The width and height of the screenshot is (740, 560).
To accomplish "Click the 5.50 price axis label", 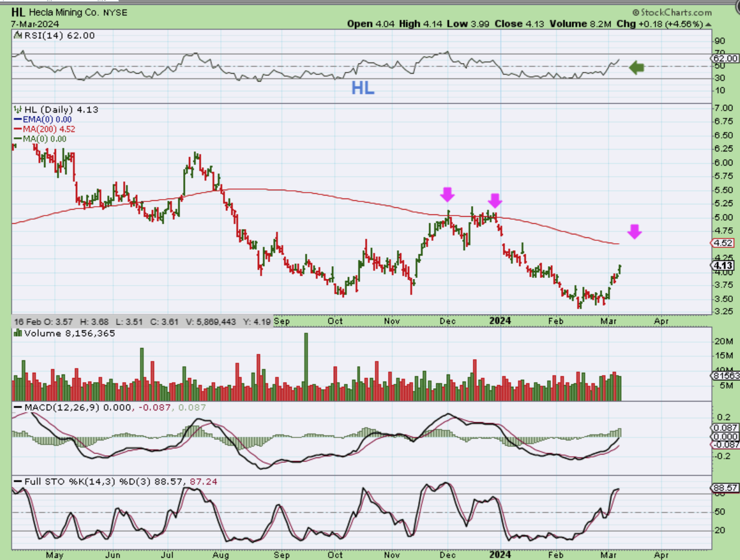I will point(724,190).
